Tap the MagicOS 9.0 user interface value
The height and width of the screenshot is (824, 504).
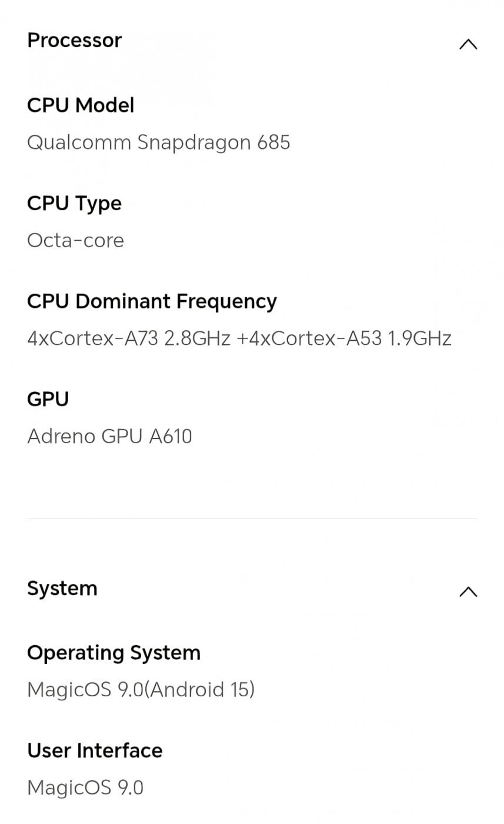(85, 788)
